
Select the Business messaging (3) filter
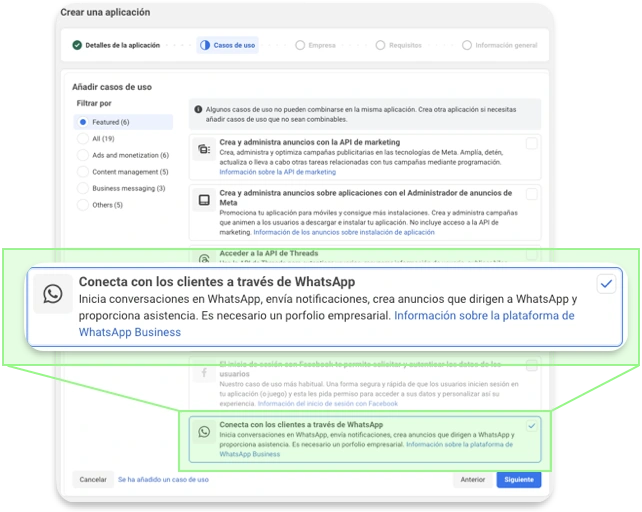(x=121, y=188)
